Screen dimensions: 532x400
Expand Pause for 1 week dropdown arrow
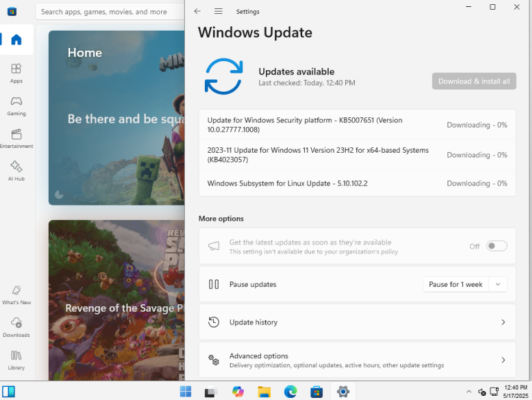[498, 284]
